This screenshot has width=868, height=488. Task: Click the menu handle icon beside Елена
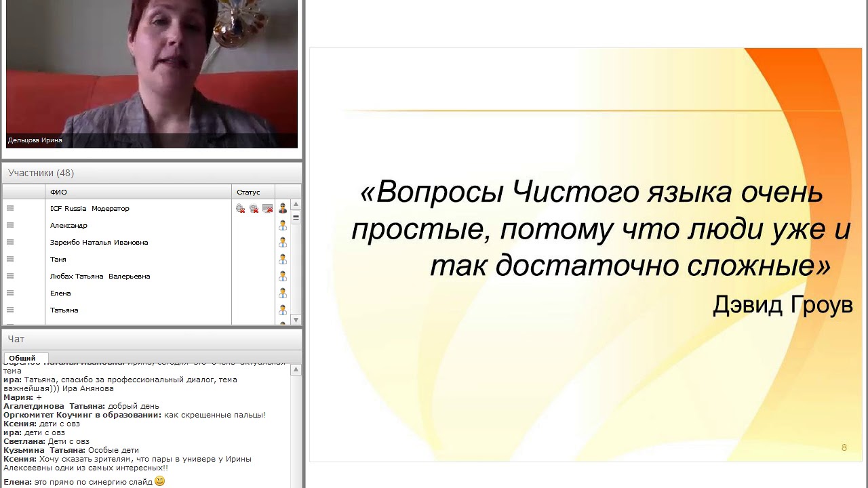(10, 293)
